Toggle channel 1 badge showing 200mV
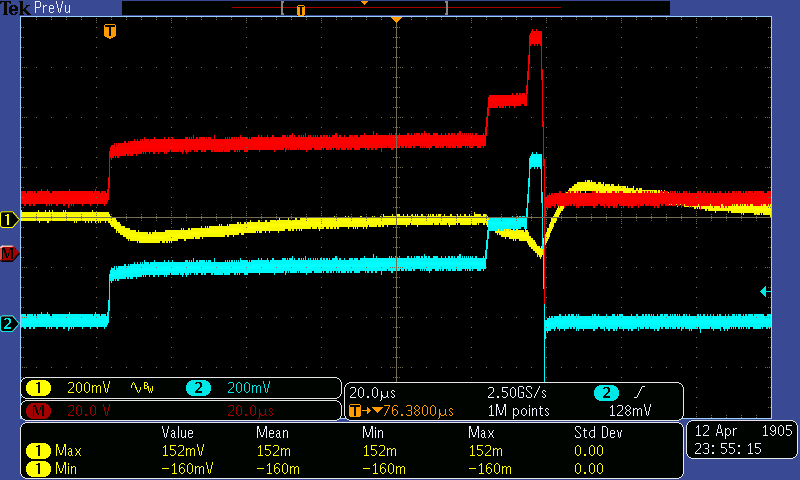The width and height of the screenshot is (800, 480). click(x=38, y=388)
